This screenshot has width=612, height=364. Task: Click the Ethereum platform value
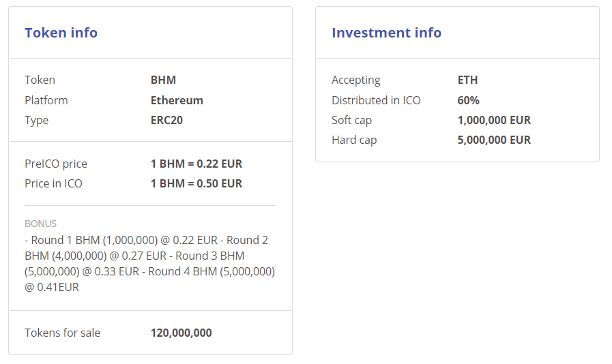177,100
